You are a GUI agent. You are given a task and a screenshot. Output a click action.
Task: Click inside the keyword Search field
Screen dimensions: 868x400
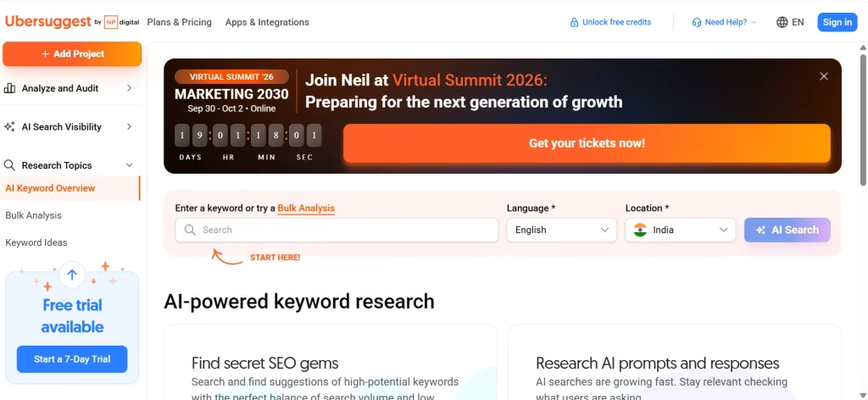pyautogui.click(x=337, y=230)
